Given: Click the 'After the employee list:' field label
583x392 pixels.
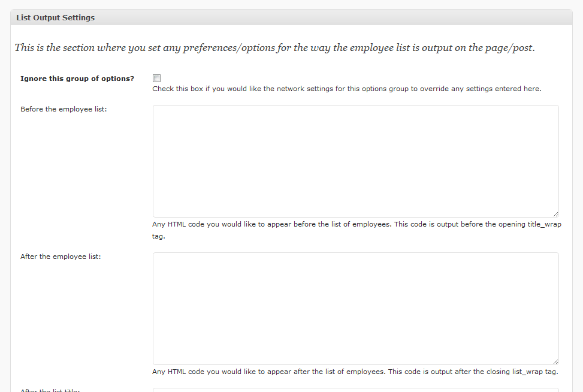Looking at the screenshot, I should [61, 257].
